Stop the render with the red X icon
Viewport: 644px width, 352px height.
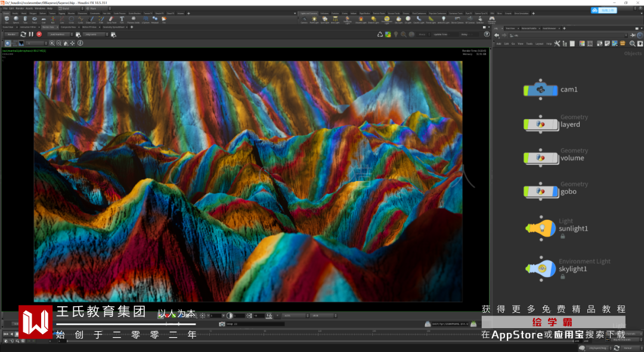[39, 34]
